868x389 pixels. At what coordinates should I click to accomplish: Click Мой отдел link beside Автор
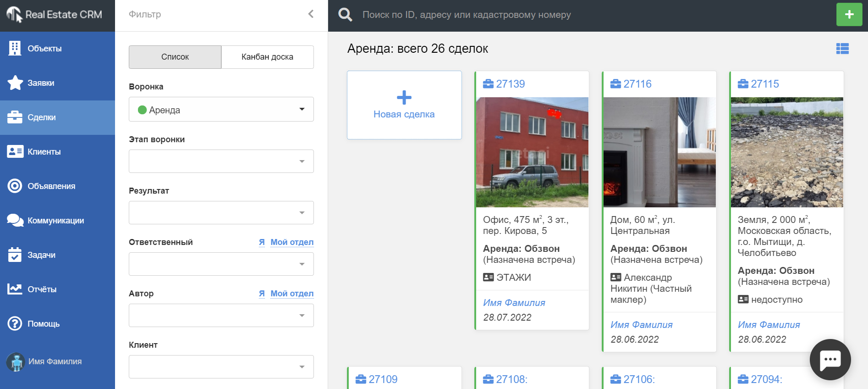pos(292,294)
